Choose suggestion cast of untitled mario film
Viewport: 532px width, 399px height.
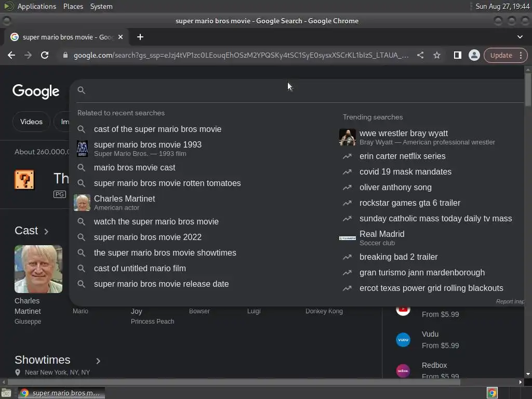click(140, 269)
